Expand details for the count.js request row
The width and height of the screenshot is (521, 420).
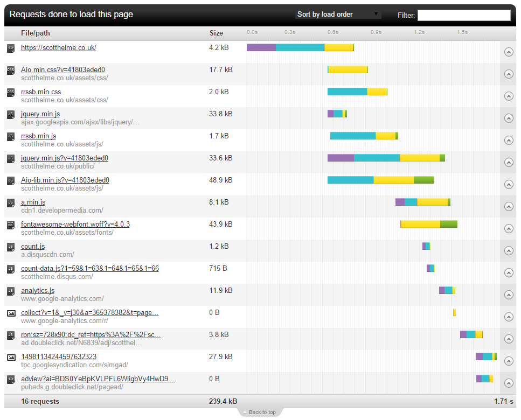(508, 250)
